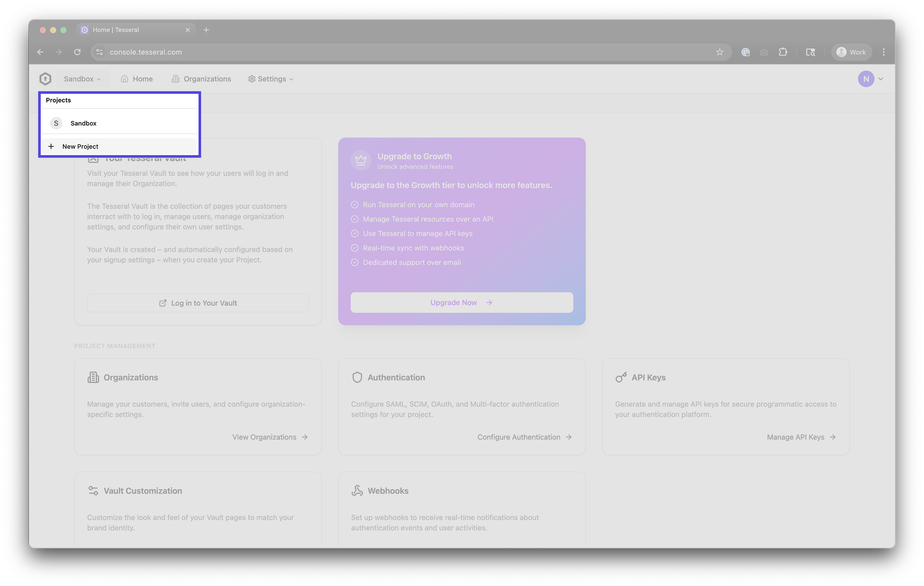Screen dimensions: 924x586
Task: Select the Home | Tesseral tab
Action: point(136,30)
